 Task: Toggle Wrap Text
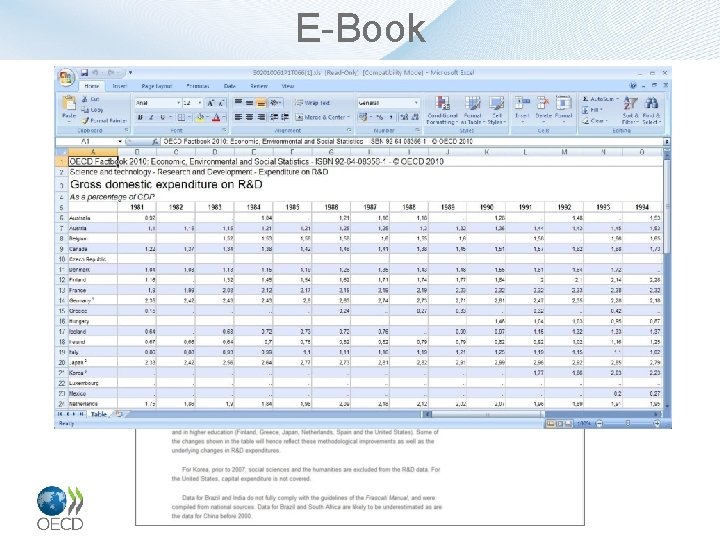(x=312, y=103)
